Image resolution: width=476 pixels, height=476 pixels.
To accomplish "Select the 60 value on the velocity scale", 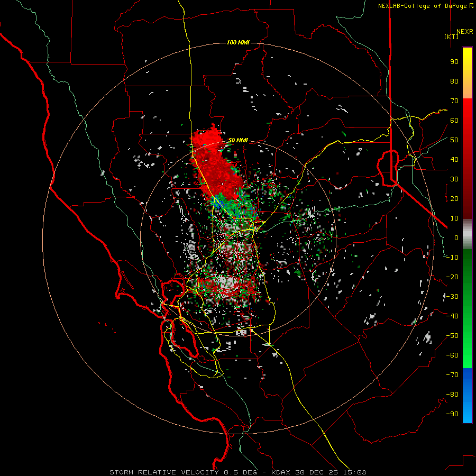I will pyautogui.click(x=454, y=121).
